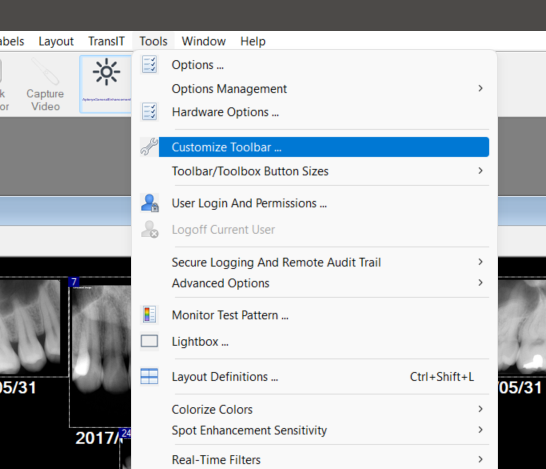Click the Hardware Options checklist icon
The width and height of the screenshot is (546, 469).
[x=149, y=112]
